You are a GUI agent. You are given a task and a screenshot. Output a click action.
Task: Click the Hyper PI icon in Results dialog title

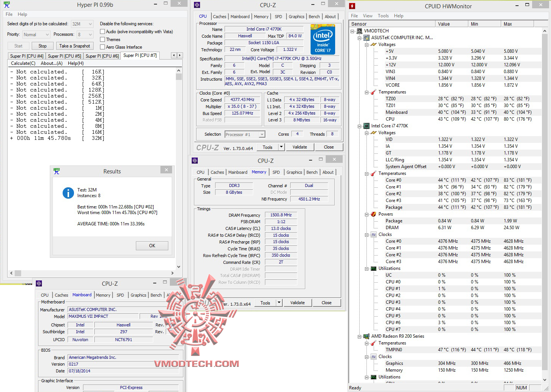[57, 171]
